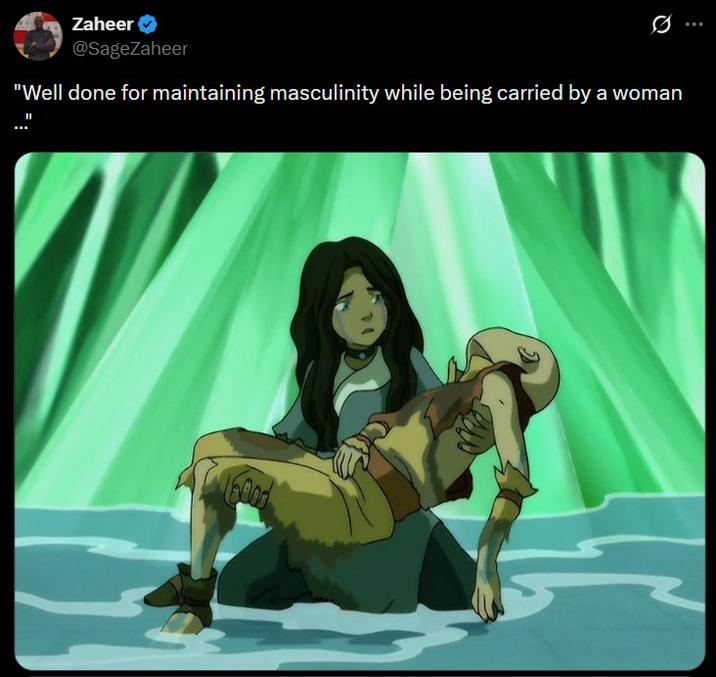Click Zaheer's profile avatar picture
Image resolution: width=716 pixels, height=677 pixels.
38,36
